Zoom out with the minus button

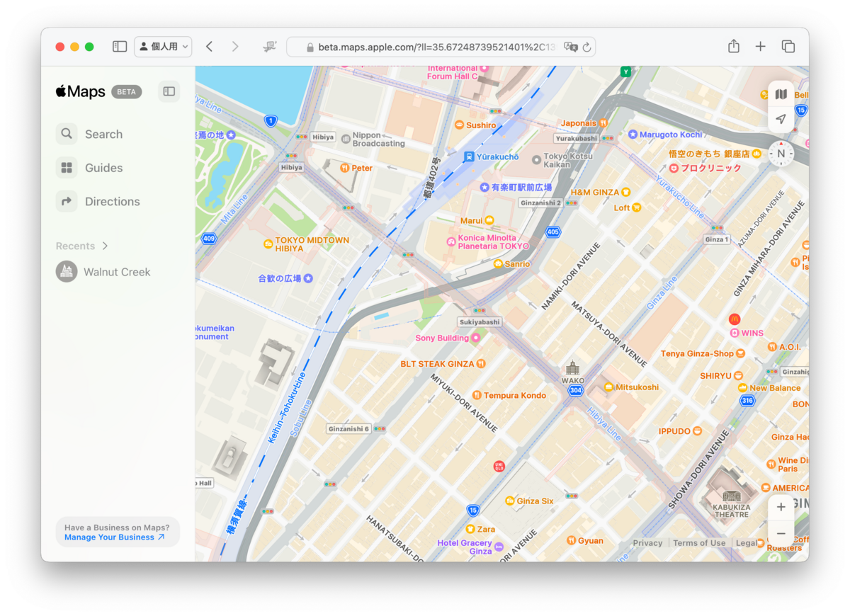(781, 533)
